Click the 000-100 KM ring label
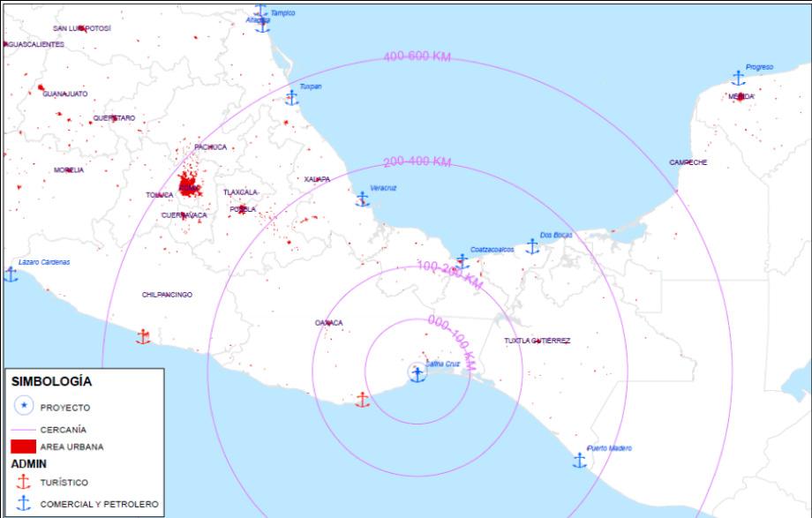812x518 pixels. [x=452, y=342]
